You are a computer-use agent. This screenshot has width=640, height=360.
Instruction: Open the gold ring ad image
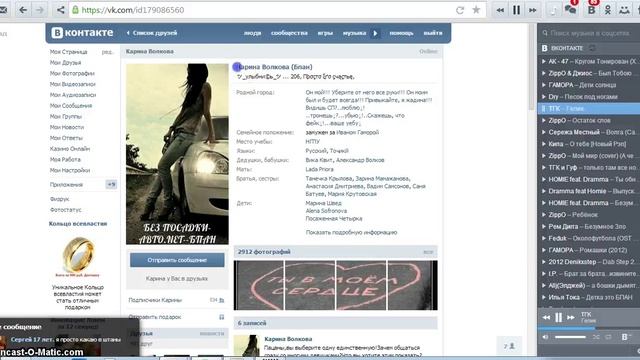click(x=78, y=255)
